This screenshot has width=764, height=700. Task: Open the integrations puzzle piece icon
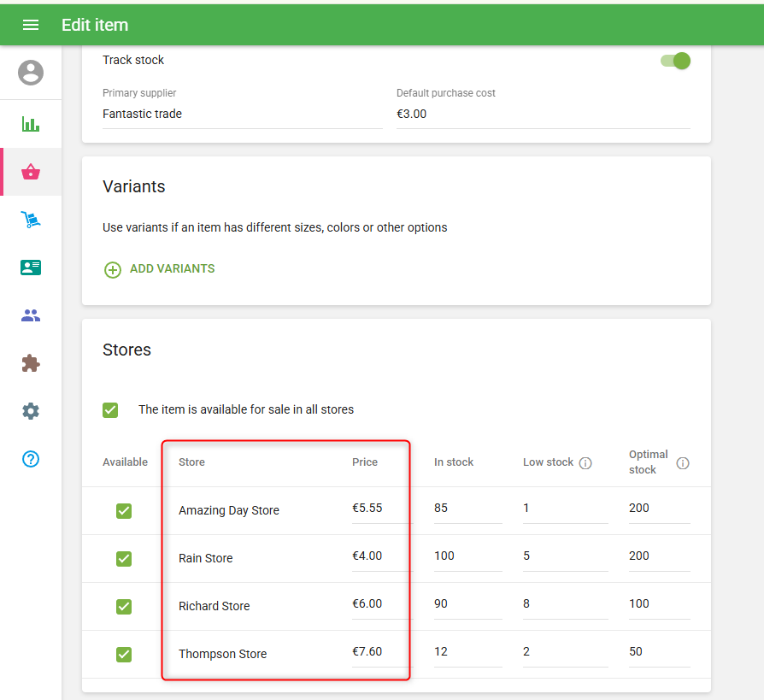pyautogui.click(x=31, y=363)
